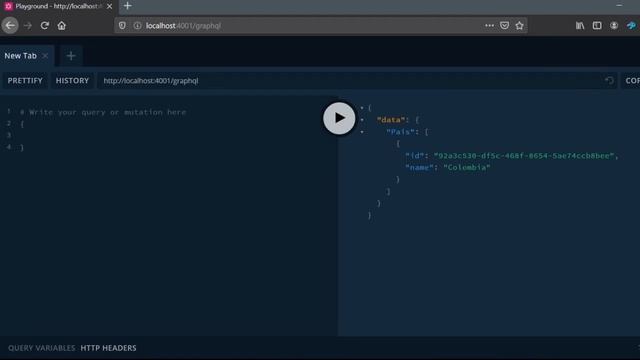This screenshot has height=360, width=640.
Task: Edit the endpoint URL field
Action: point(351,81)
